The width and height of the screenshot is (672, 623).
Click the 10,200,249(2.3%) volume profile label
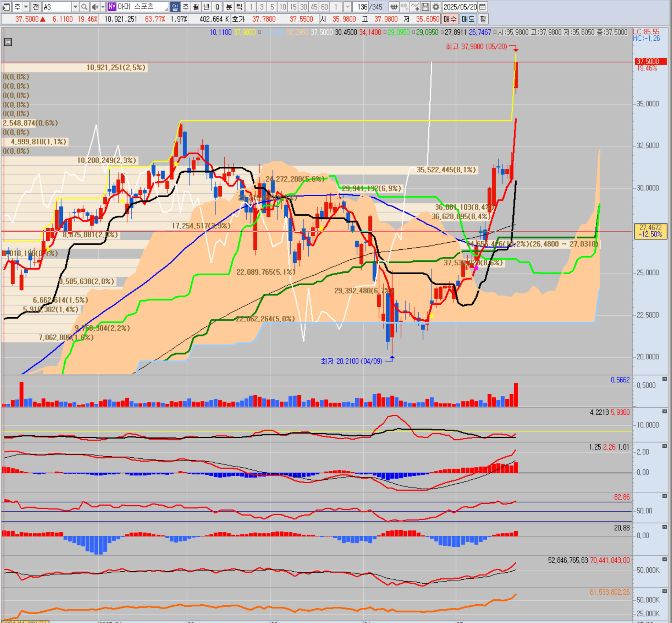[107, 160]
